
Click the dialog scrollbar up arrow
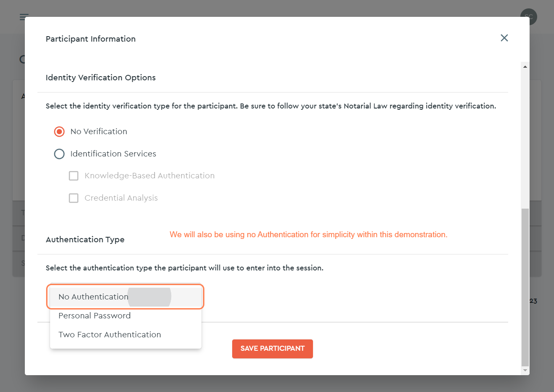525,66
